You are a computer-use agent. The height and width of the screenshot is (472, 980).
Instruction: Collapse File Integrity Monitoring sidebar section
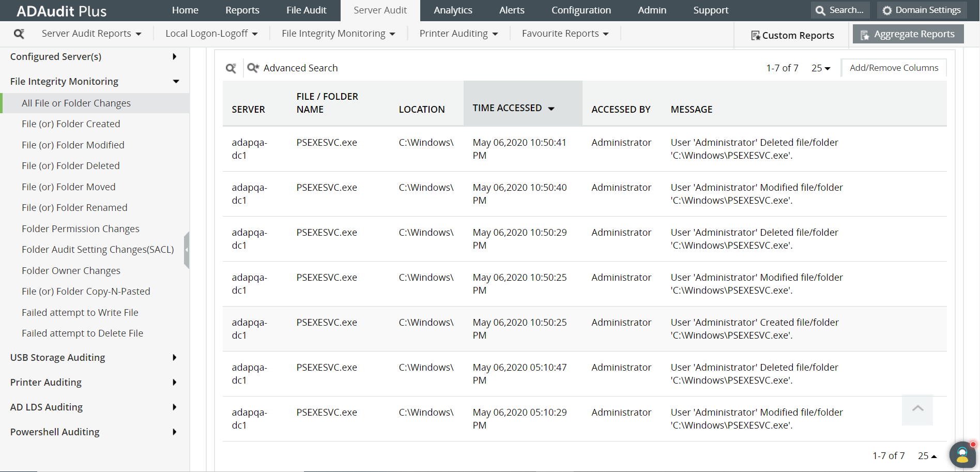(x=176, y=81)
